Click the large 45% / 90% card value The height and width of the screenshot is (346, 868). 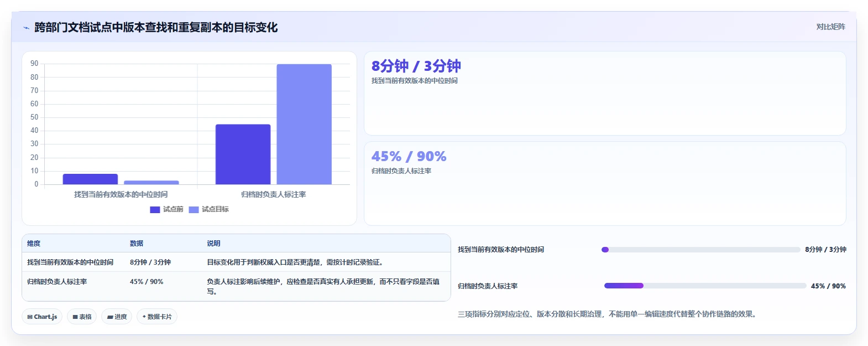tap(409, 156)
